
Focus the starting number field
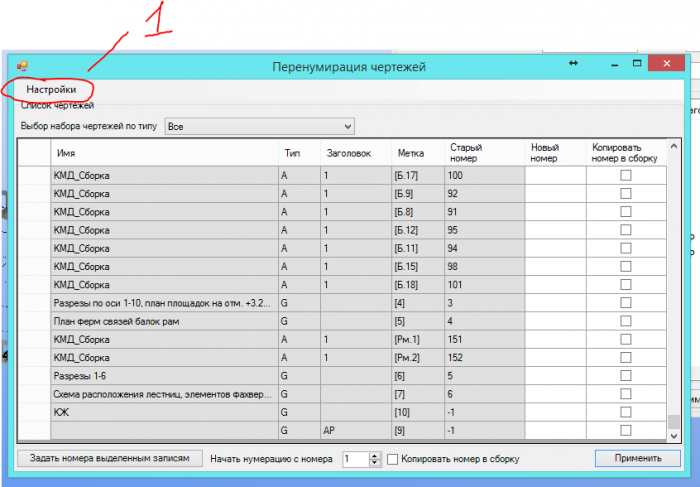coord(356,459)
